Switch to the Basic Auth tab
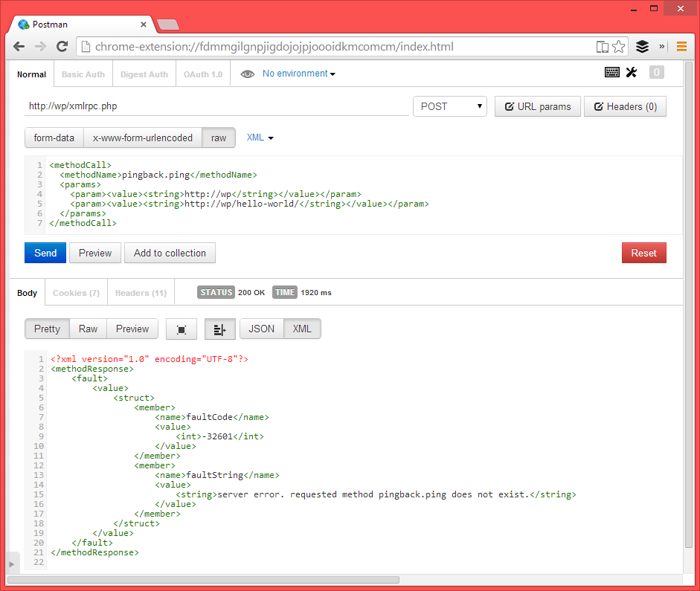The width and height of the screenshot is (700, 591). [x=83, y=74]
